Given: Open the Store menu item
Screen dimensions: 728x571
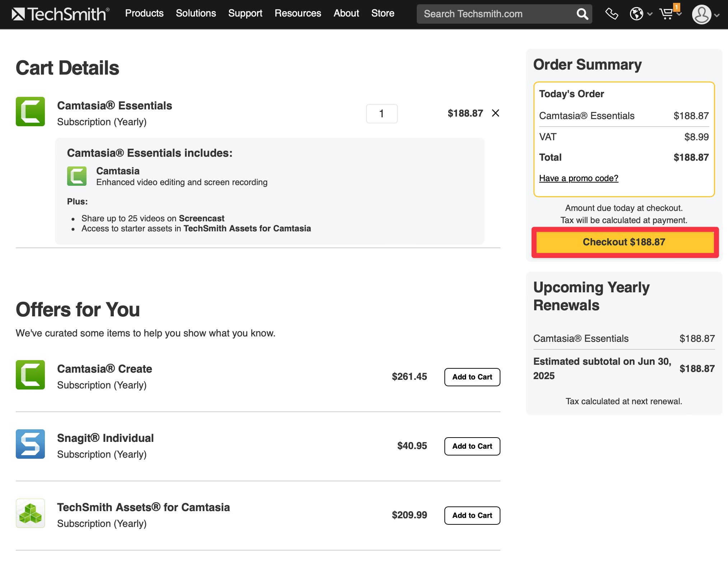Looking at the screenshot, I should (383, 13).
